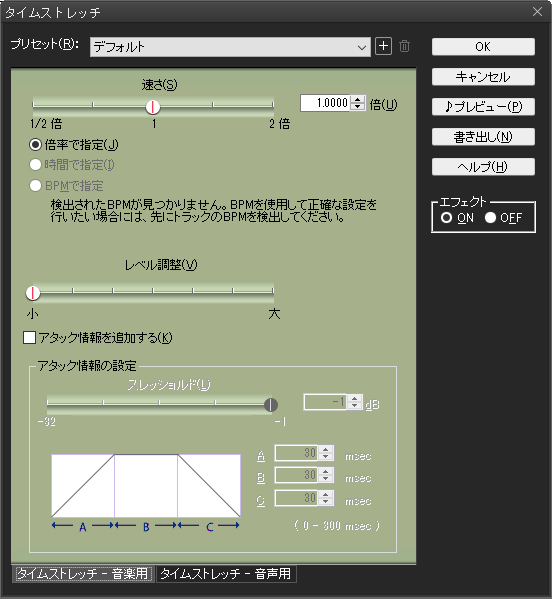Increase speed multiplier with up arrow
Image resolution: width=552 pixels, height=599 pixels.
coord(358,99)
